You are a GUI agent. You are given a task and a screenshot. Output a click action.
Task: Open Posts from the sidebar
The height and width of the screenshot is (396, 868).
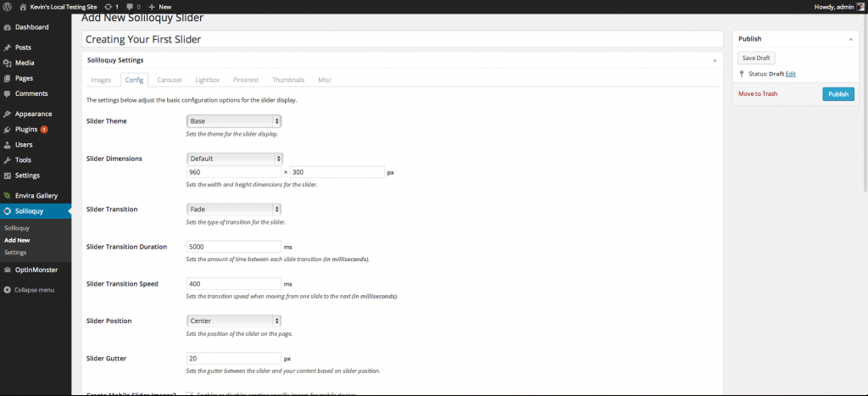23,47
